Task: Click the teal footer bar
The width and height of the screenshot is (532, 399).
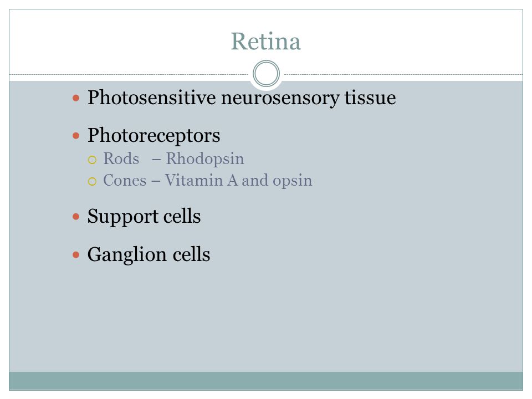Action: [266, 381]
